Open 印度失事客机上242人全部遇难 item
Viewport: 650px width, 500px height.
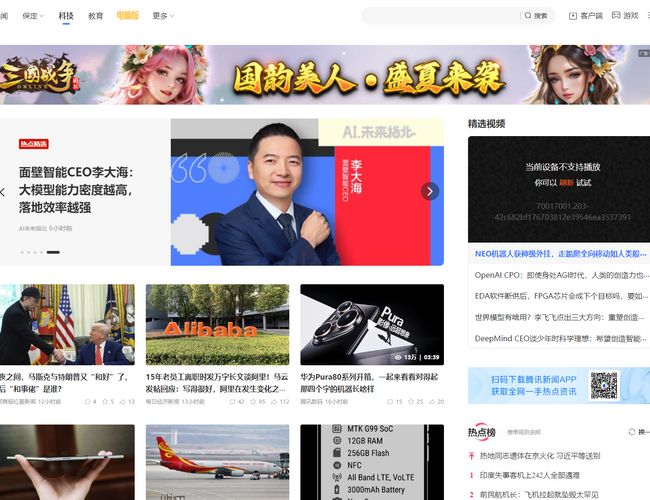(x=530, y=475)
